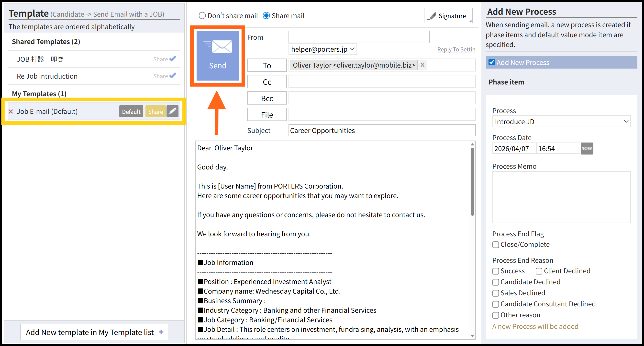This screenshot has height=346, width=644.
Task: Check the Close/Complete end flag
Action: pos(496,245)
